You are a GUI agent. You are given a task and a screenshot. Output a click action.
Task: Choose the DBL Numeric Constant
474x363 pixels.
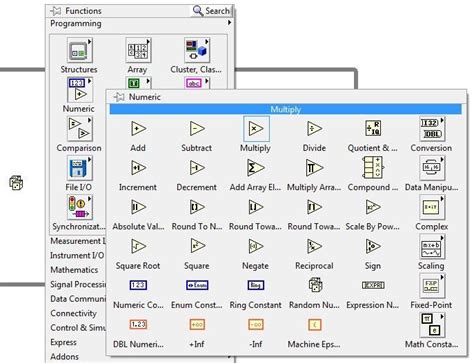point(138,324)
